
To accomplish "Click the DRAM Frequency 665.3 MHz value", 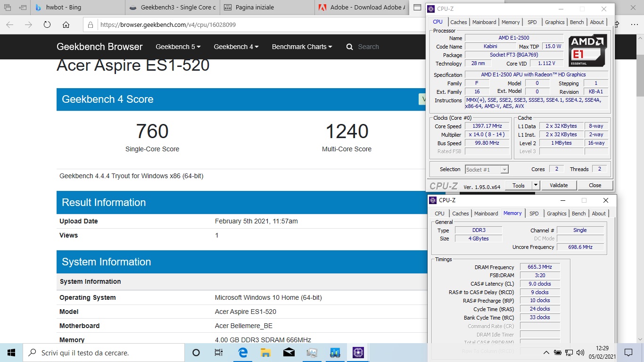I will 540,267.
